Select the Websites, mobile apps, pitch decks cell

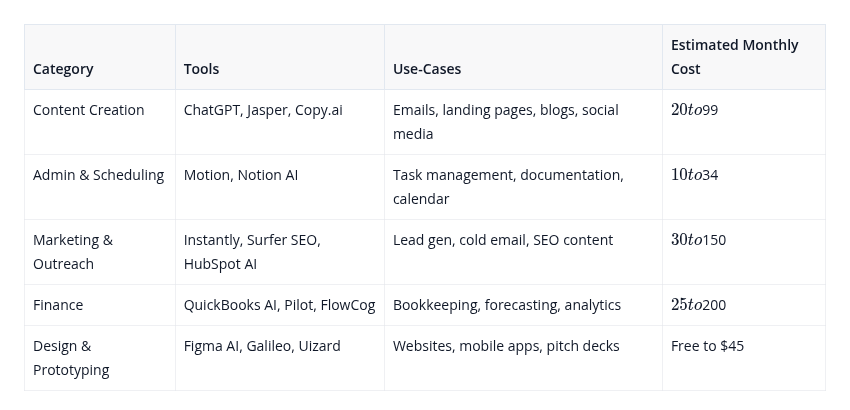point(523,358)
